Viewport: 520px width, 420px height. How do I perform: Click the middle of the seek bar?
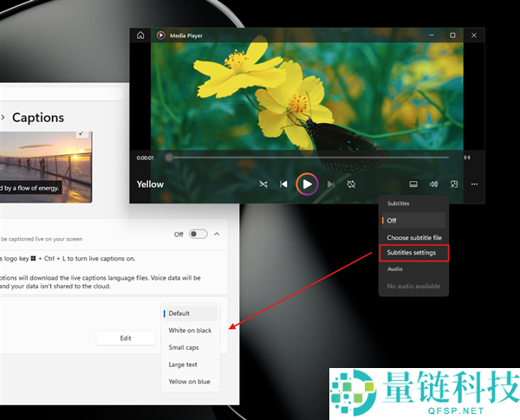[x=309, y=158]
